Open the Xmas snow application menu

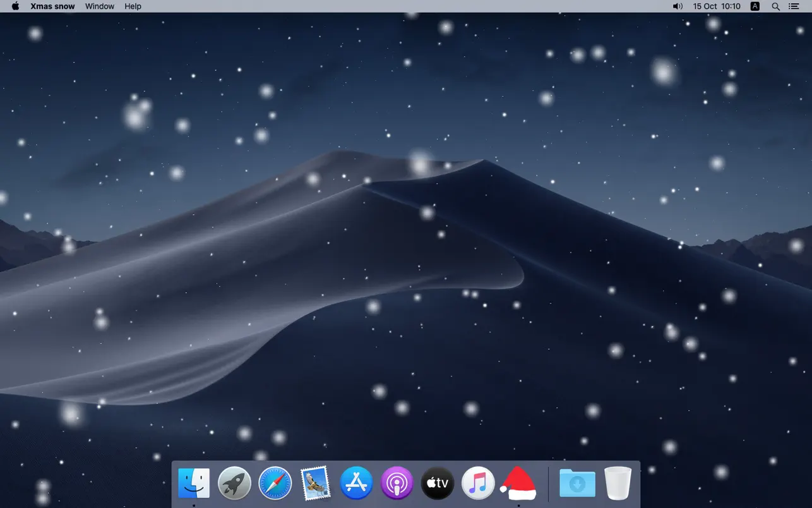coord(52,6)
